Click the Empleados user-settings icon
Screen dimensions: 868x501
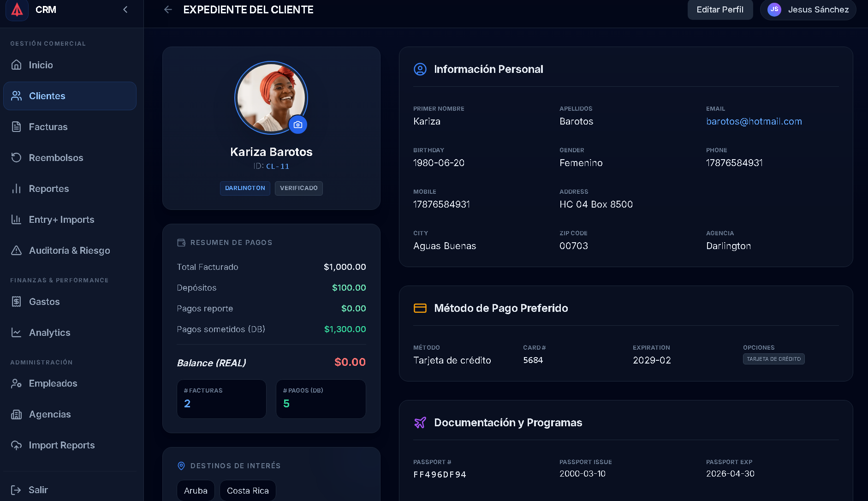17,383
